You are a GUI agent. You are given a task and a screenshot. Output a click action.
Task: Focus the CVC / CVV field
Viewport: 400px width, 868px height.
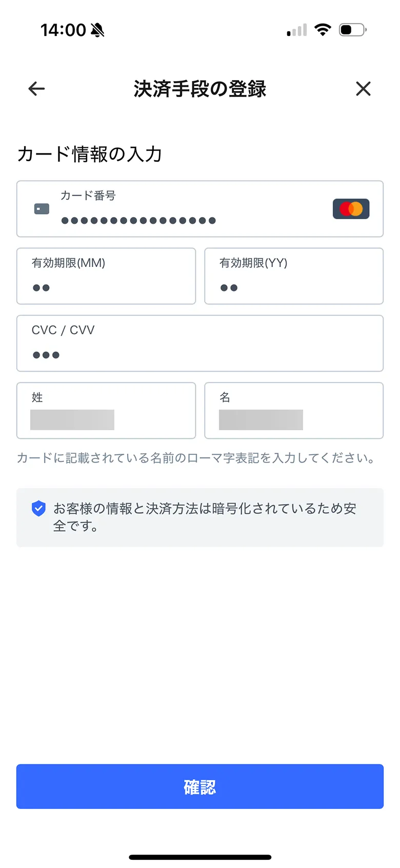click(x=200, y=343)
